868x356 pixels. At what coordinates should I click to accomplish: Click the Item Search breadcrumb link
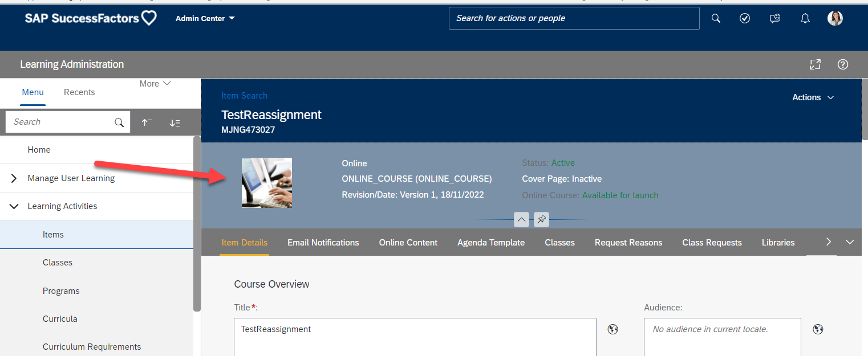(x=244, y=96)
